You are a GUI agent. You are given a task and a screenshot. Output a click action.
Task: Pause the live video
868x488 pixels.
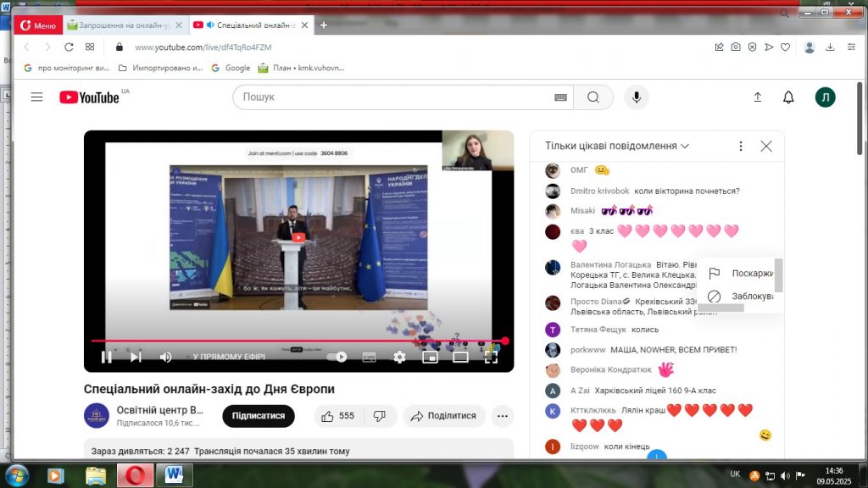pyautogui.click(x=107, y=357)
